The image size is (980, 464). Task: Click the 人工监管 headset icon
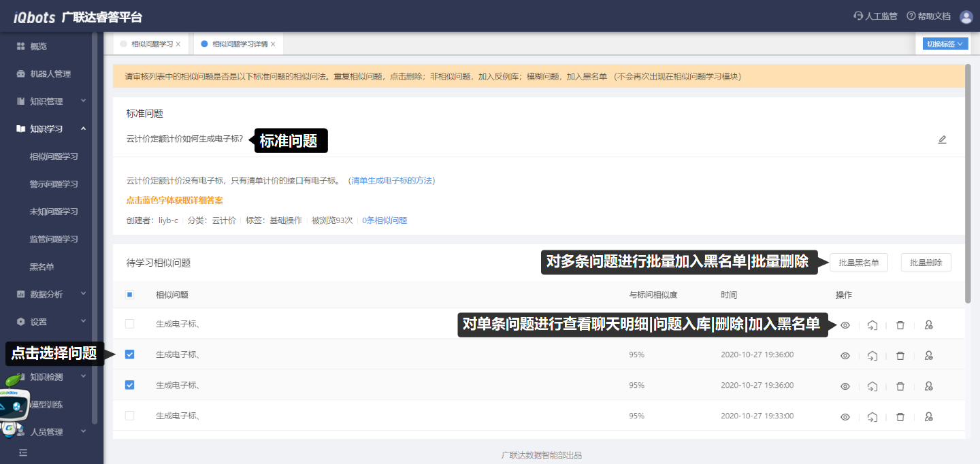pyautogui.click(x=858, y=16)
